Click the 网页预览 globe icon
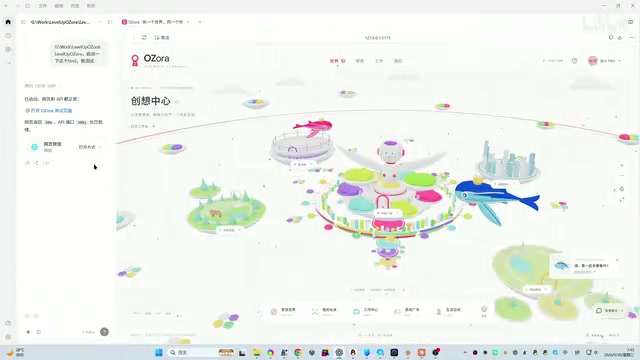This screenshot has width=640, height=360. tap(34, 147)
